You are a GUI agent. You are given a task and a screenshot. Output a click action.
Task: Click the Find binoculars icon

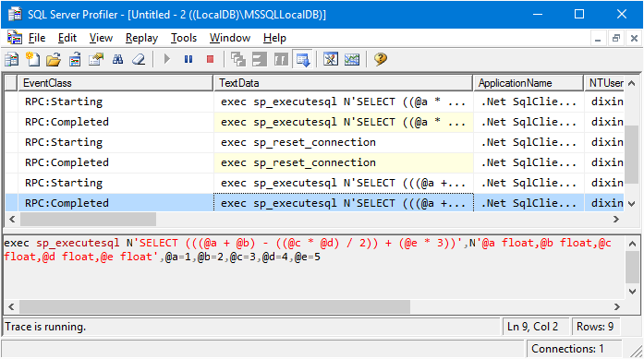tap(117, 59)
